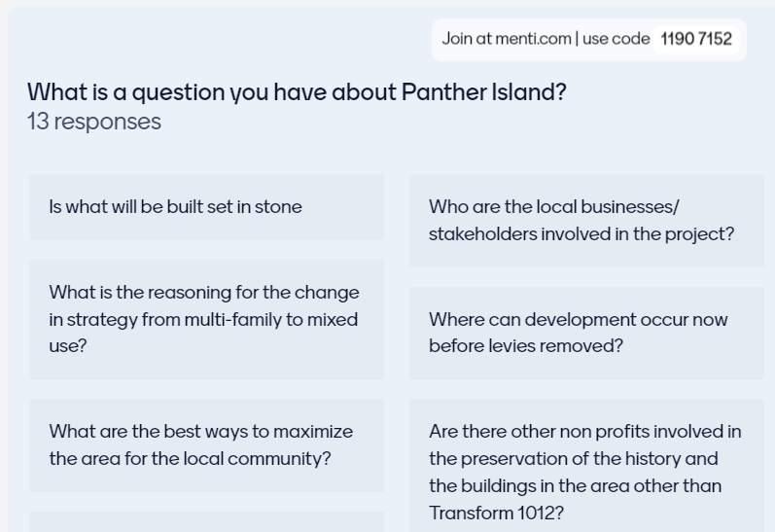This screenshot has height=532, width=775.
Task: Click the response about development before levies removed
Action: 586,333
